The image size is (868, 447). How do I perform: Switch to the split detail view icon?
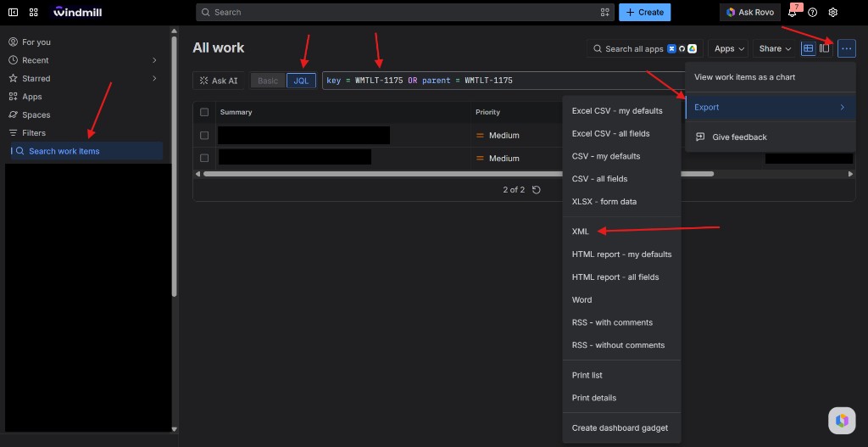click(824, 48)
